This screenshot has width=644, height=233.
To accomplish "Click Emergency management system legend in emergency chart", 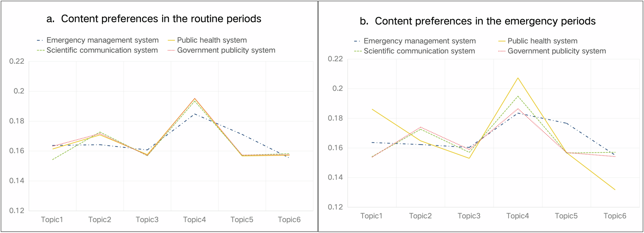I will [420, 41].
